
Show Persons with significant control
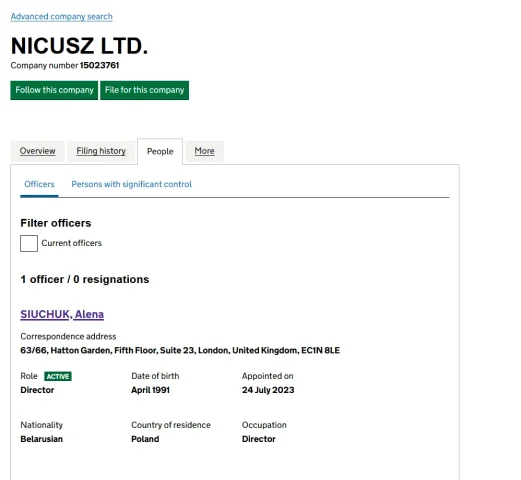(131, 184)
